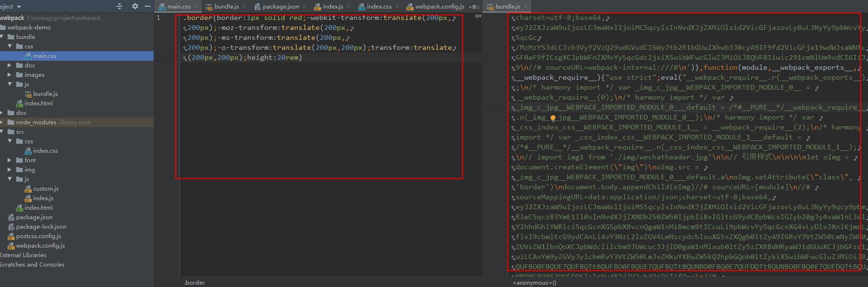Close the package.json tab
This screenshot has width=868, height=287.
pyautogui.click(x=305, y=6)
